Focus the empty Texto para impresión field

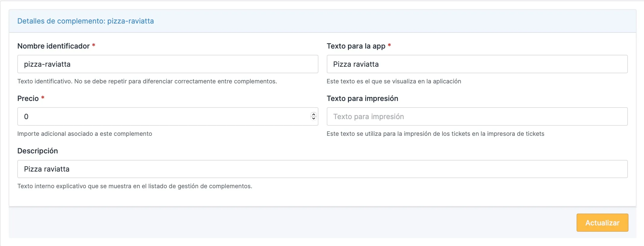(x=477, y=116)
